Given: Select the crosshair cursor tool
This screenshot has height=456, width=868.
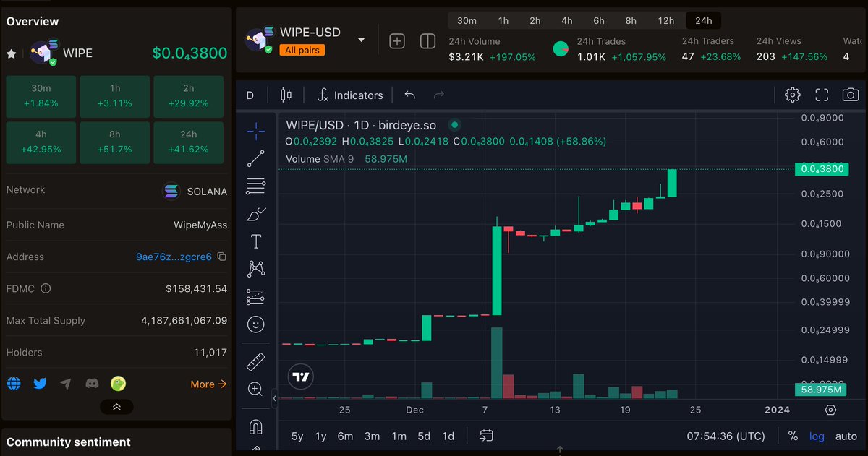Looking at the screenshot, I should 255,131.
